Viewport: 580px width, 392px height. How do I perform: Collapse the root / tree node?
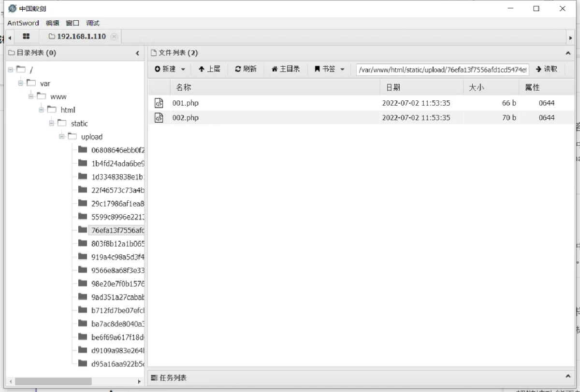click(11, 70)
